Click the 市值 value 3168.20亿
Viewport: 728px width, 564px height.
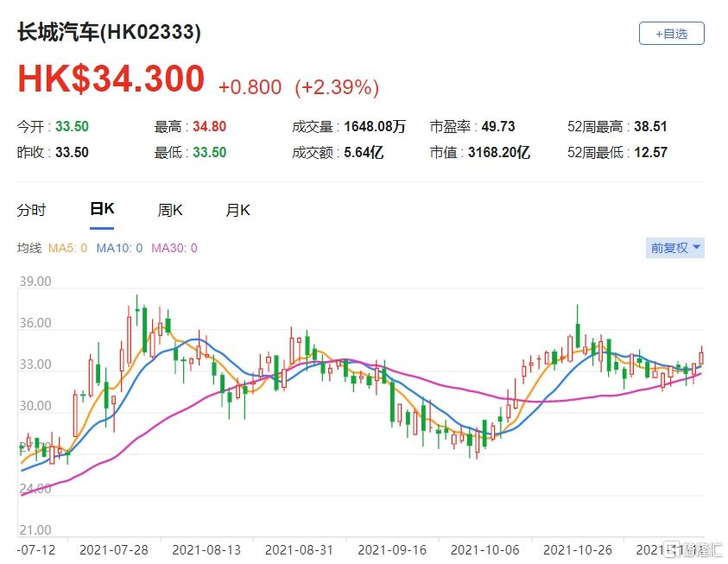click(x=499, y=152)
